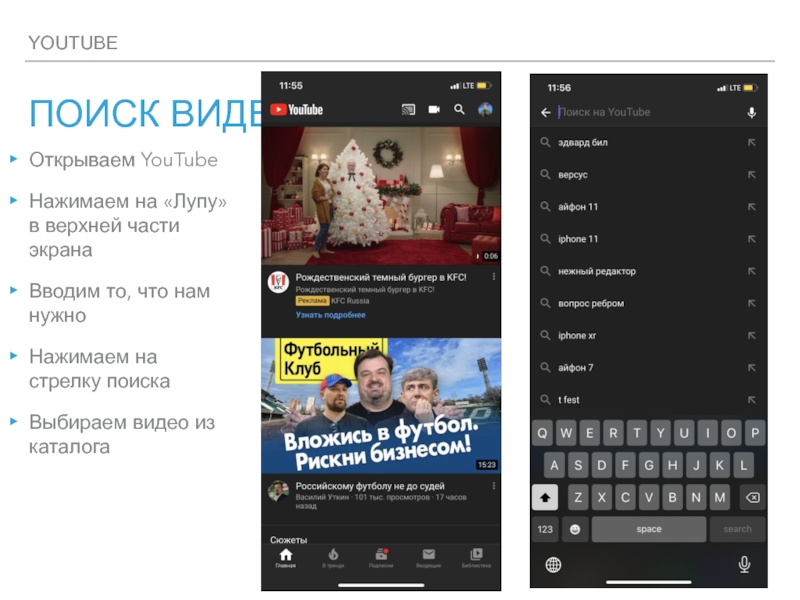Select the версус suggestion
This screenshot has height=600, width=800.
(649, 174)
